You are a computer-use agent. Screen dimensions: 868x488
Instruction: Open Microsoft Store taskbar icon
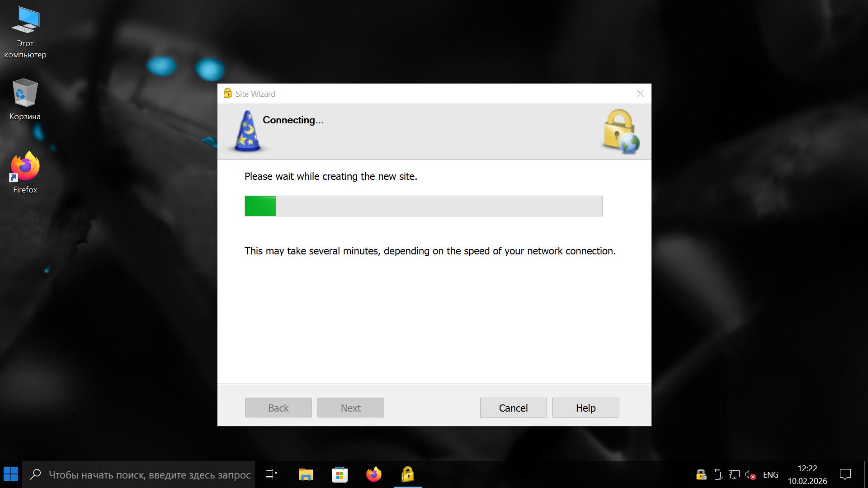click(340, 474)
